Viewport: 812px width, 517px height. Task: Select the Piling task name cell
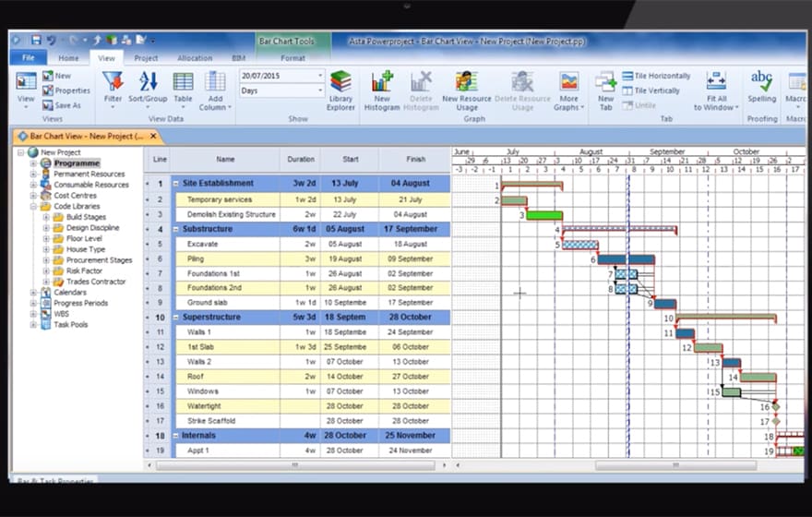pos(228,258)
